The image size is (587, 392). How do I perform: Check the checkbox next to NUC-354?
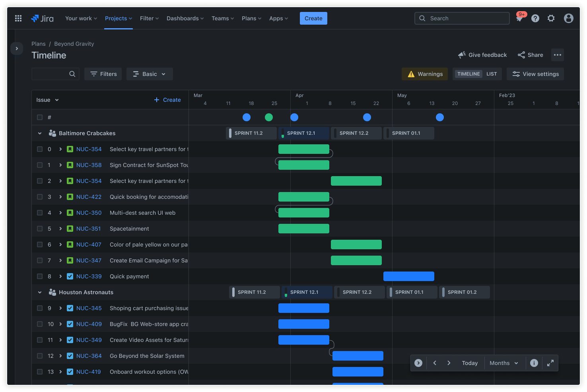point(40,149)
